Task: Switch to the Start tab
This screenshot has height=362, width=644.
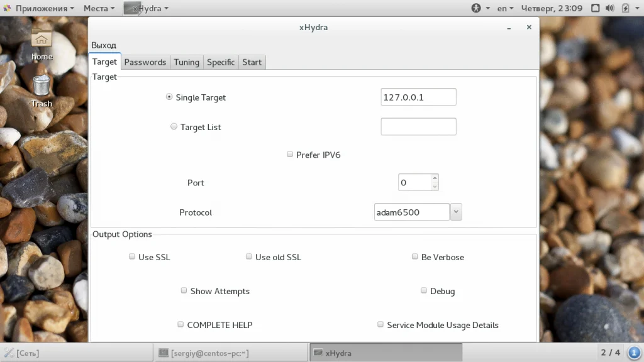Action: coord(252,62)
